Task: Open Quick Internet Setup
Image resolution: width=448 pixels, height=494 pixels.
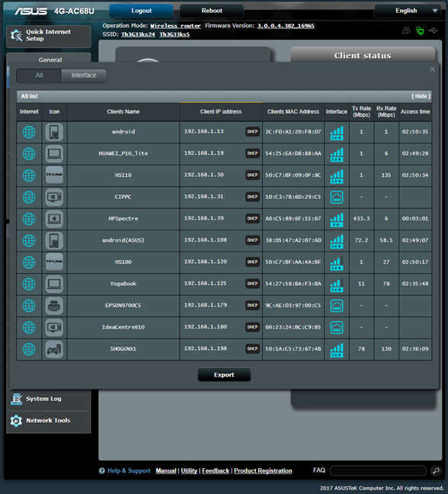Action: point(49,36)
